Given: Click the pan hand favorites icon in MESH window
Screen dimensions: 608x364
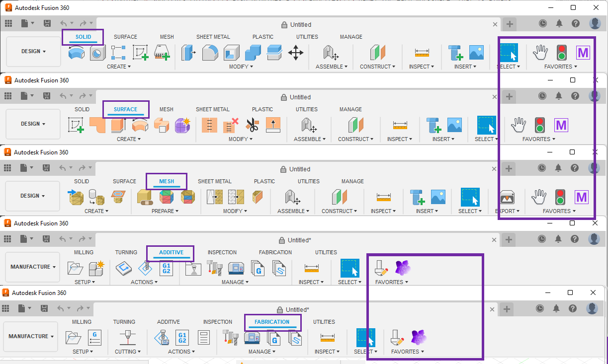Looking at the screenshot, I should (539, 197).
